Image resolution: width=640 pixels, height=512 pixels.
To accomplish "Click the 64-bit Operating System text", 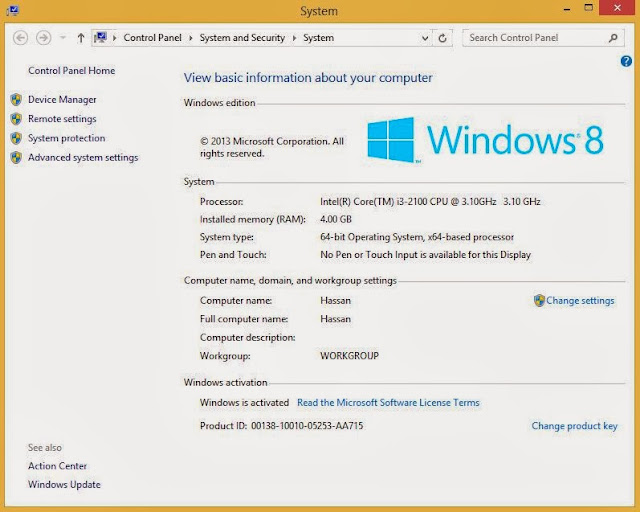I will (x=417, y=237).
